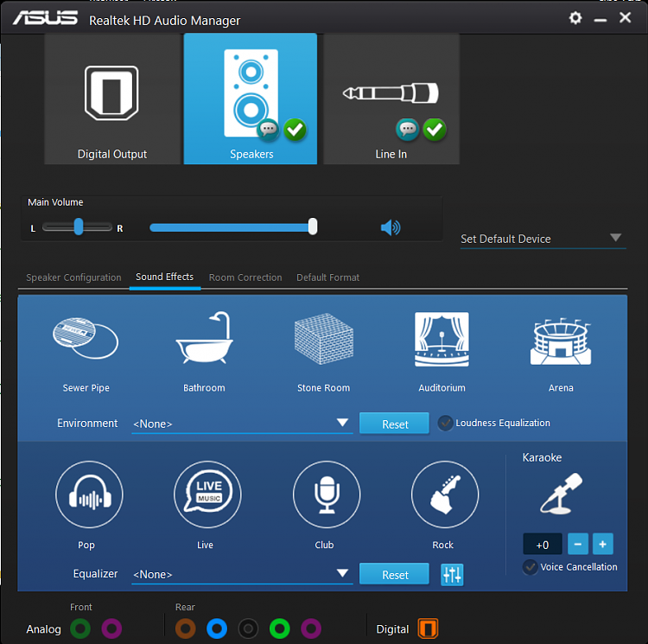The width and height of the screenshot is (648, 644).
Task: Open the Environment dropdown list
Action: coord(242,424)
